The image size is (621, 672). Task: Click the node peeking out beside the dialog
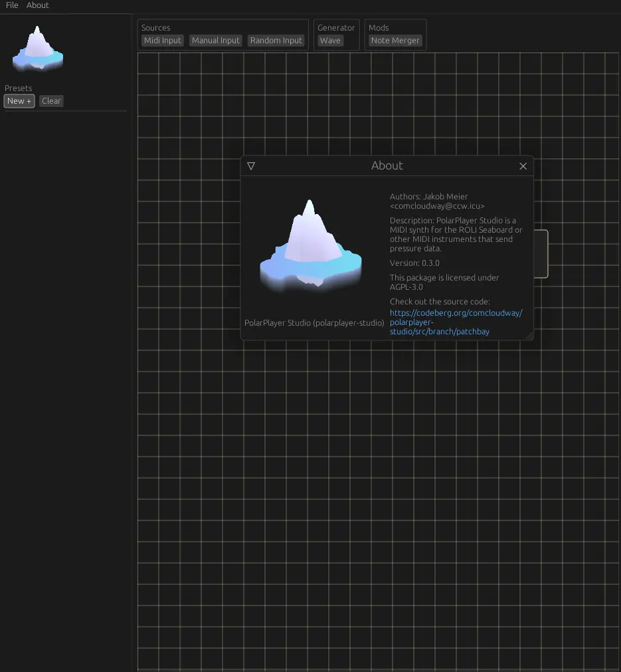[541, 254]
